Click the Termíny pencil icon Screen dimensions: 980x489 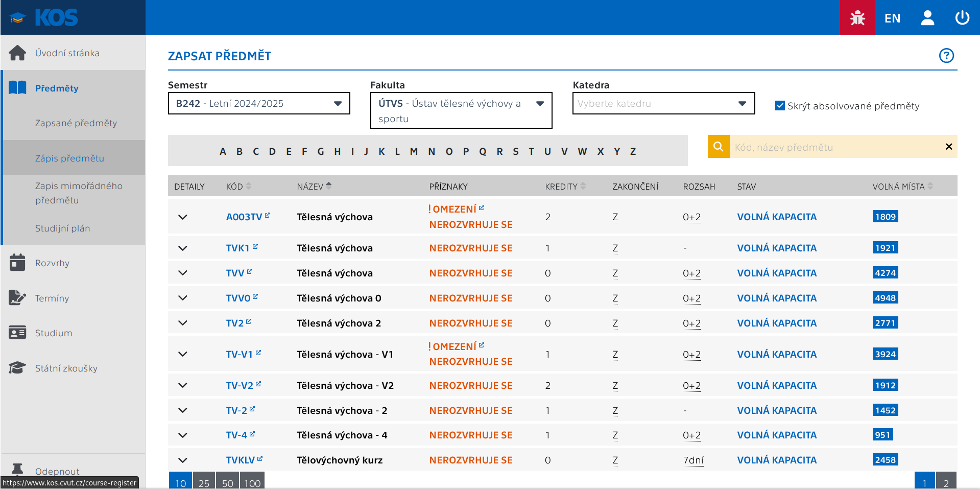click(x=17, y=298)
